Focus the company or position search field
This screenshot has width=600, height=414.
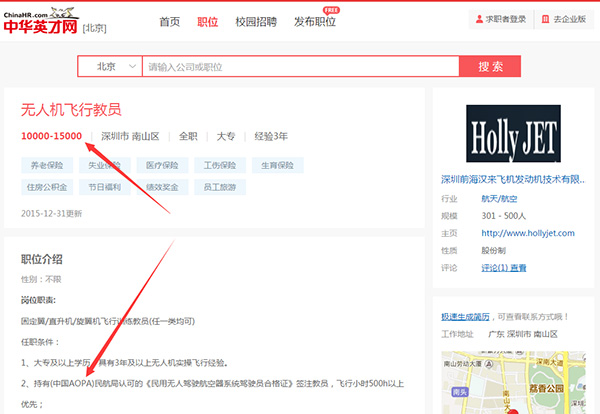click(301, 67)
